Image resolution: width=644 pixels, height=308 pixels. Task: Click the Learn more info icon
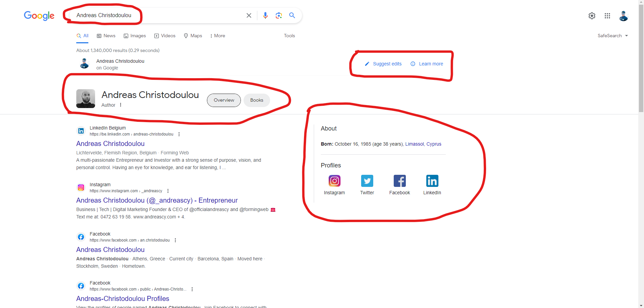point(413,64)
